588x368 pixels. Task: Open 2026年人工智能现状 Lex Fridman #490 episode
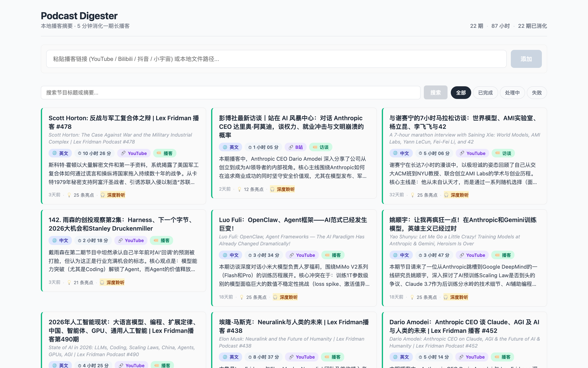point(122,331)
